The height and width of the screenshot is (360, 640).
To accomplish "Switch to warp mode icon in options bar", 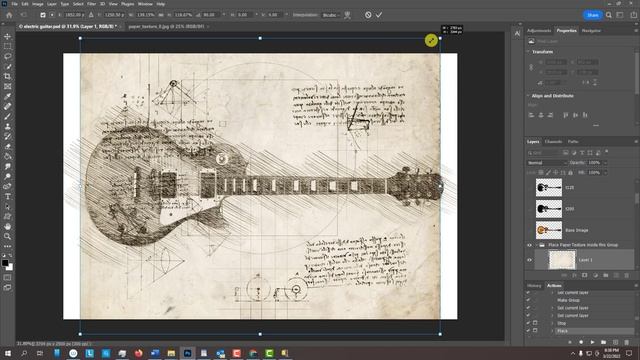I will pyautogui.click(x=347, y=15).
